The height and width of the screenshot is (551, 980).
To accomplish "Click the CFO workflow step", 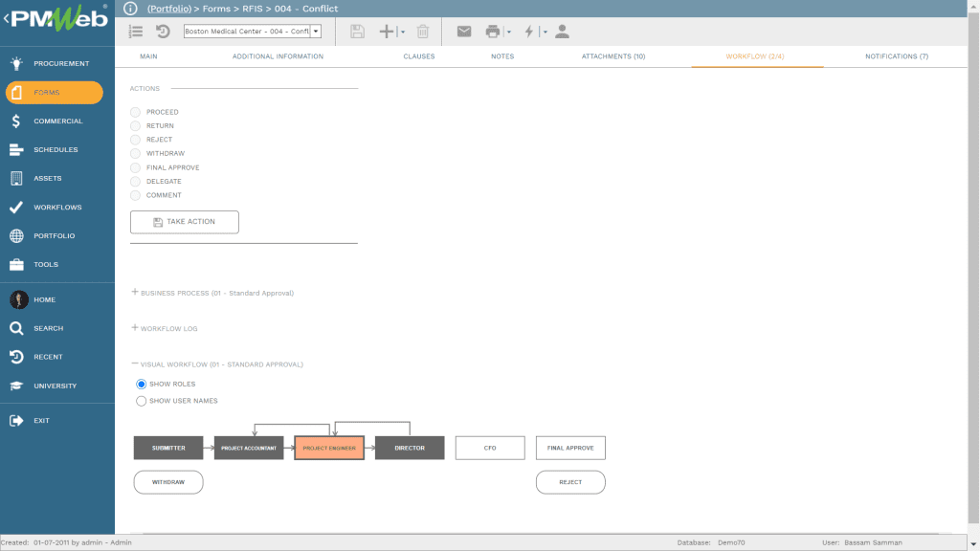I will coord(490,448).
